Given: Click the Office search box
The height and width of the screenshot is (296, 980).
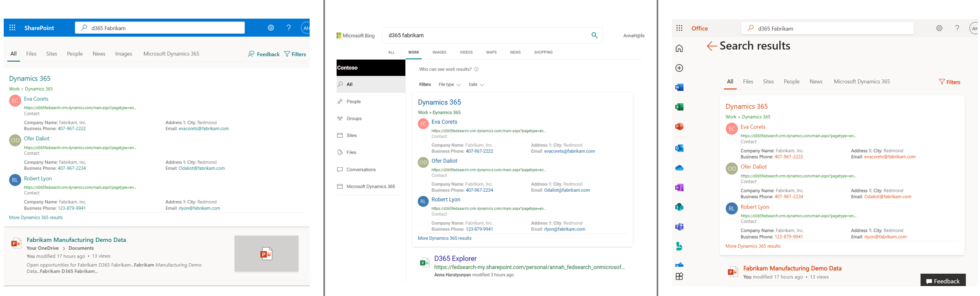Looking at the screenshot, I should pyautogui.click(x=827, y=28).
